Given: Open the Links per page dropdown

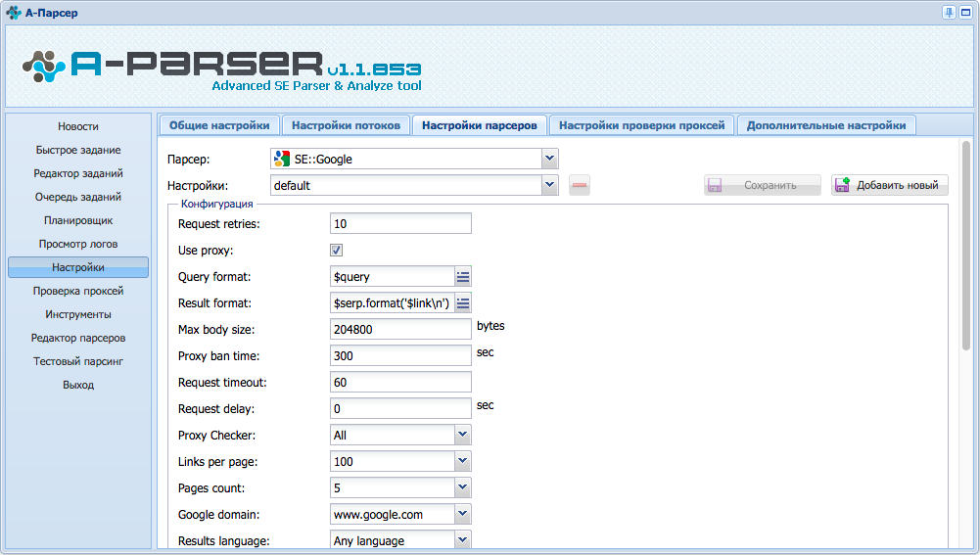Looking at the screenshot, I should pyautogui.click(x=462, y=461).
